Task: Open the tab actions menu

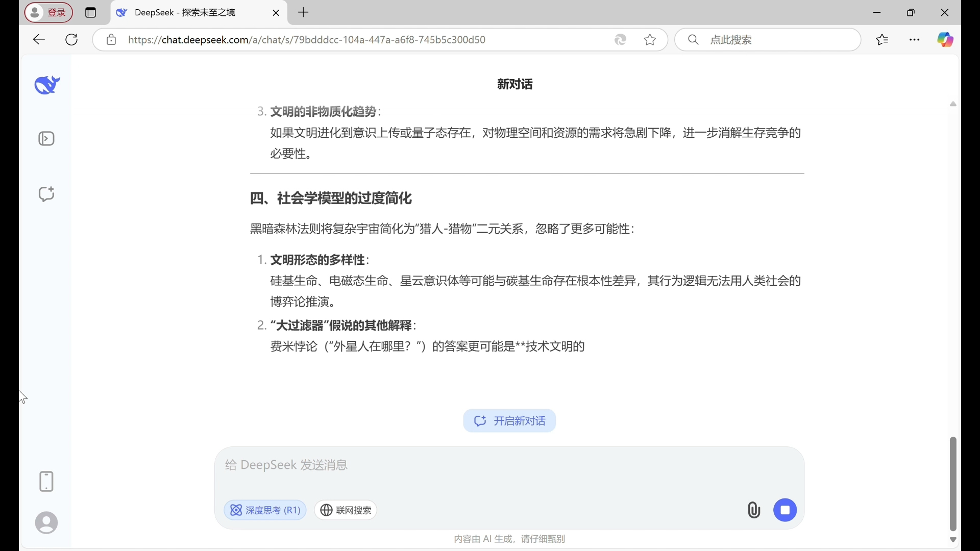Action: [x=91, y=12]
